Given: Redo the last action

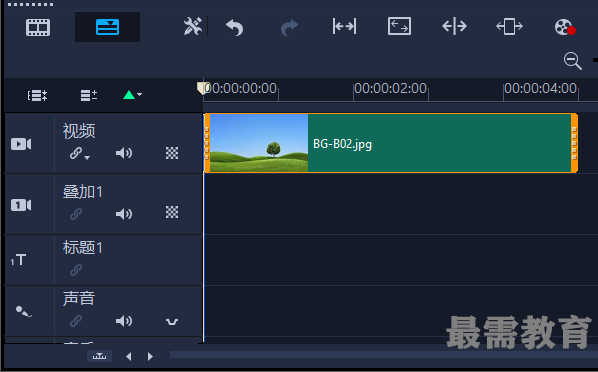Looking at the screenshot, I should pos(289,27).
